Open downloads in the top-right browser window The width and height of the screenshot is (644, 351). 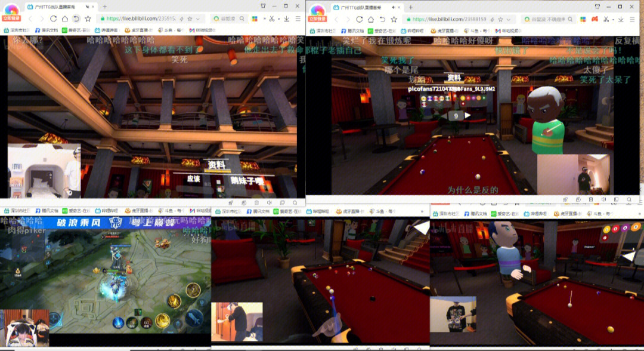621,19
